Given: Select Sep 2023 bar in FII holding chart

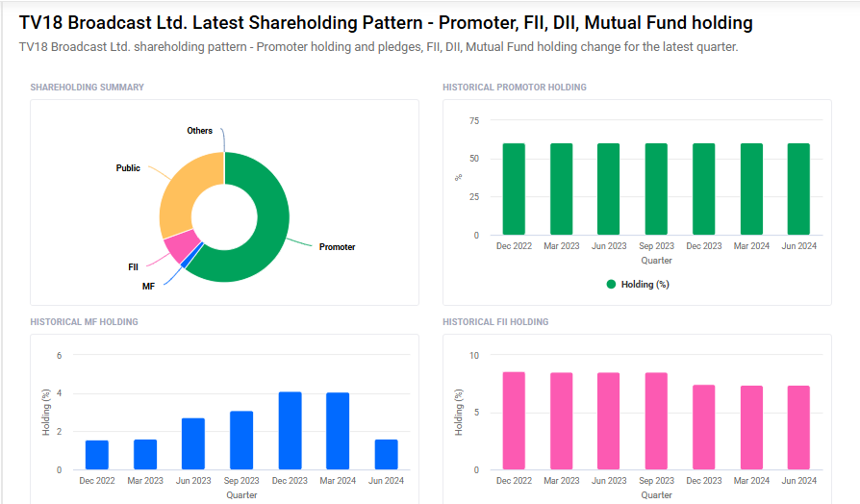Looking at the screenshot, I should pos(656,421).
